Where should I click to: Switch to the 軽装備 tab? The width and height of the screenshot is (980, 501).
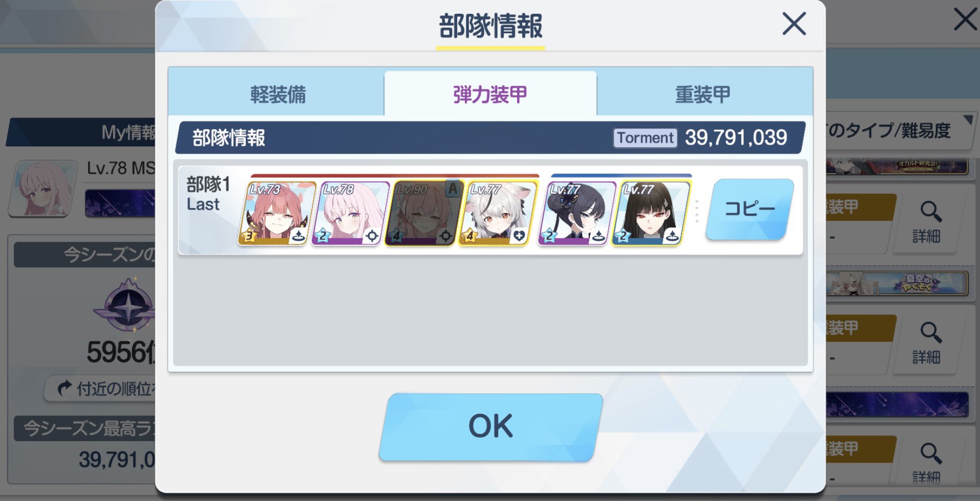277,95
